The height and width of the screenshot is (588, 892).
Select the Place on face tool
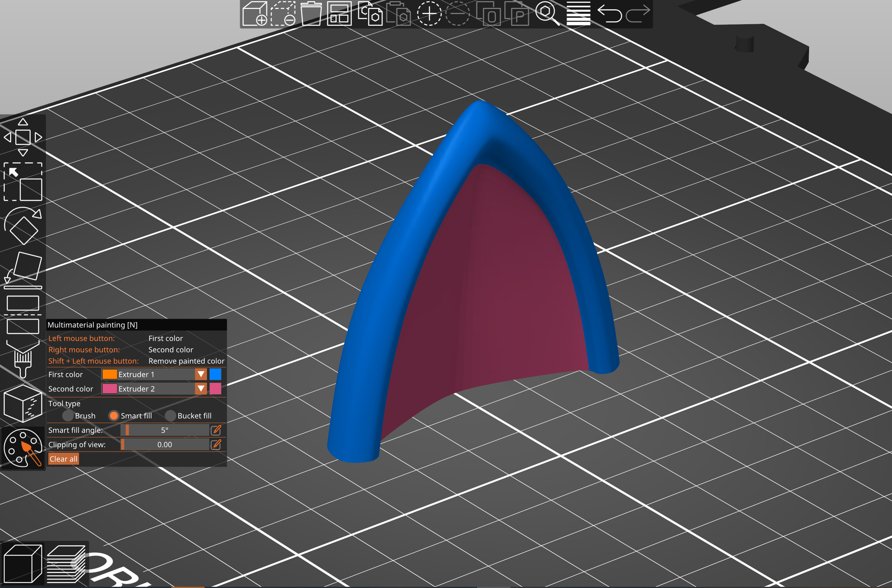(x=23, y=270)
